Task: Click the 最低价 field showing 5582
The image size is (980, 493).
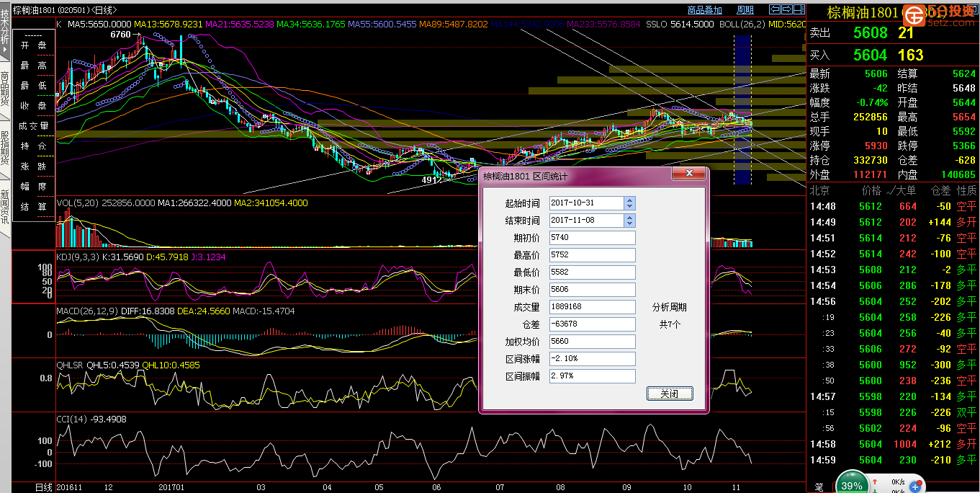Action: [592, 272]
